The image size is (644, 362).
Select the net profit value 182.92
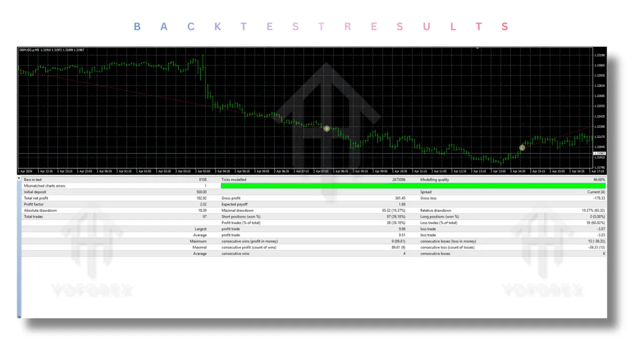click(201, 198)
